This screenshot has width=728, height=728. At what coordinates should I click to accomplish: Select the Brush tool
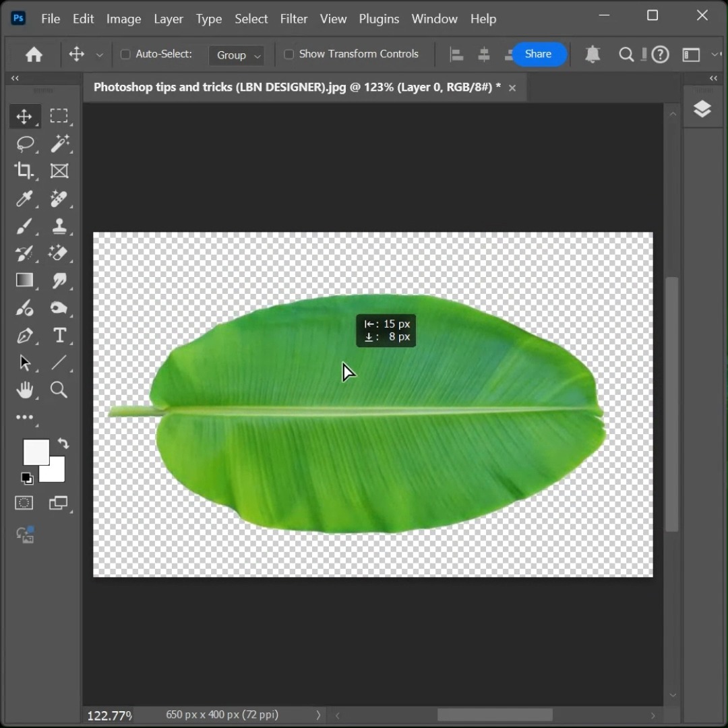(x=24, y=226)
